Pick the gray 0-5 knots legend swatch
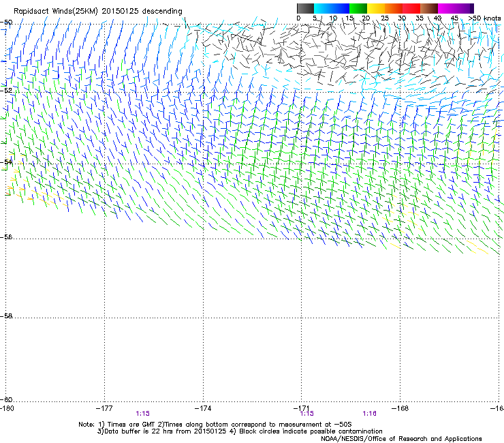Screen dimensions: 504x443 click(x=305, y=8)
